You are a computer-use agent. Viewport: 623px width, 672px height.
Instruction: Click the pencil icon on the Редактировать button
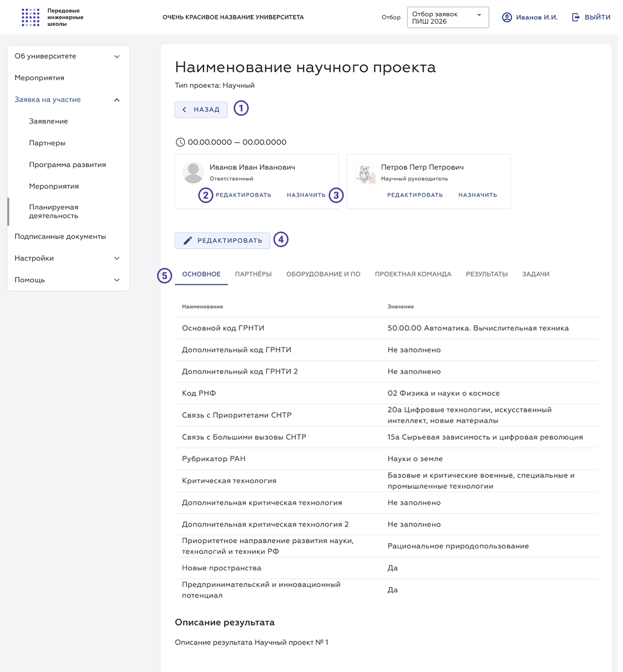(x=188, y=240)
